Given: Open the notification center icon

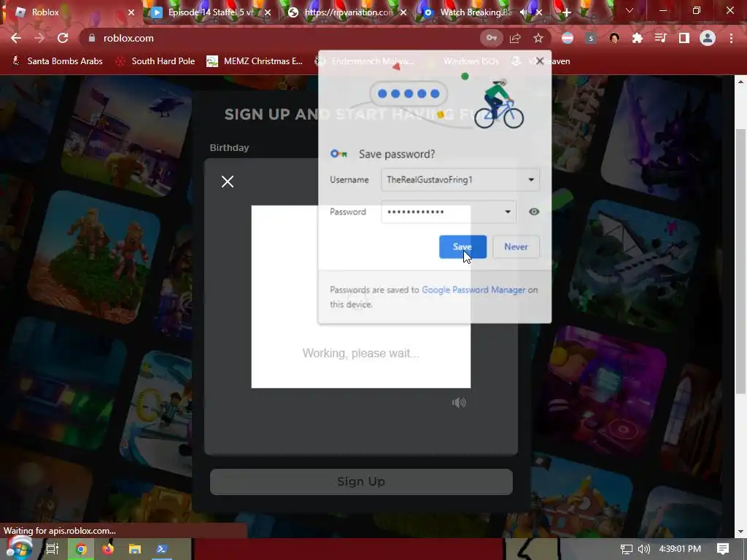Looking at the screenshot, I should [723, 549].
